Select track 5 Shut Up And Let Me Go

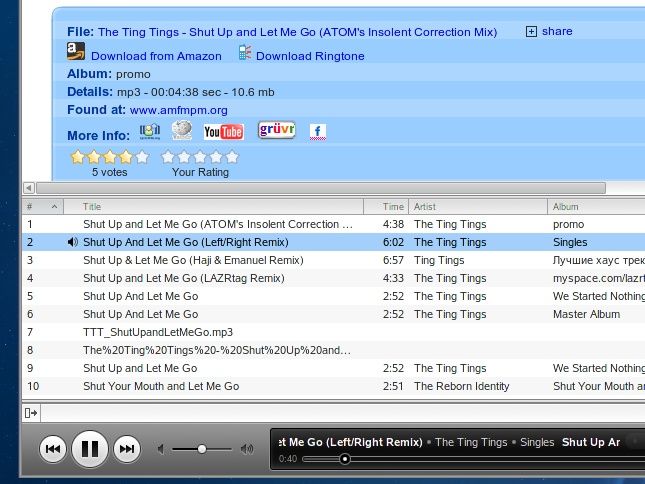pyautogui.click(x=334, y=296)
